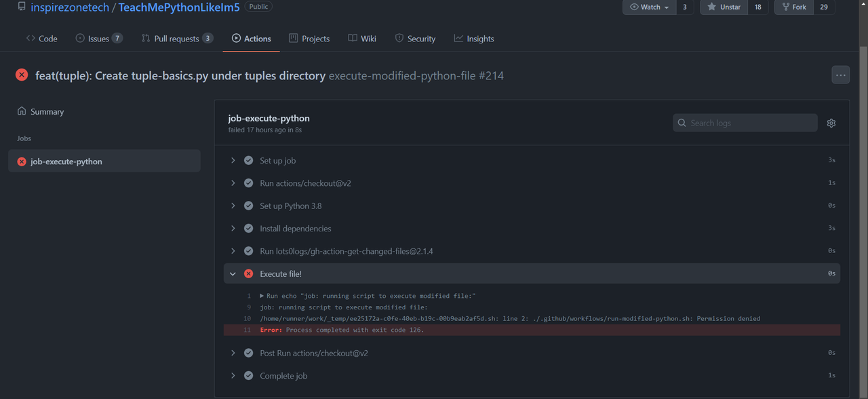868x399 pixels.
Task: Expand the Run echo command disclosure triangle
Action: tap(262, 296)
